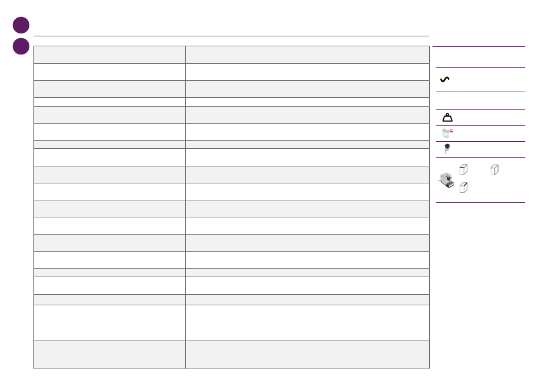Click the coffee machine image

coord(446,180)
